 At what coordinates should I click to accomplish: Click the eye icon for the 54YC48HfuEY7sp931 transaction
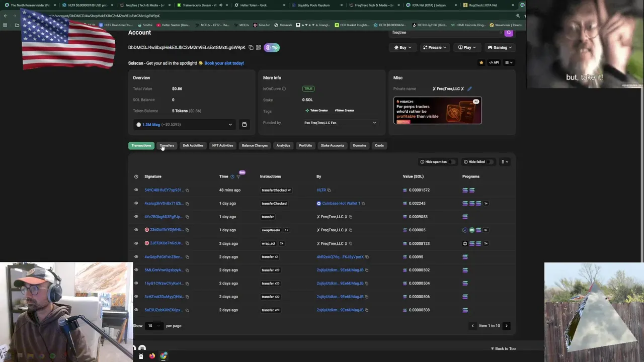136,190
